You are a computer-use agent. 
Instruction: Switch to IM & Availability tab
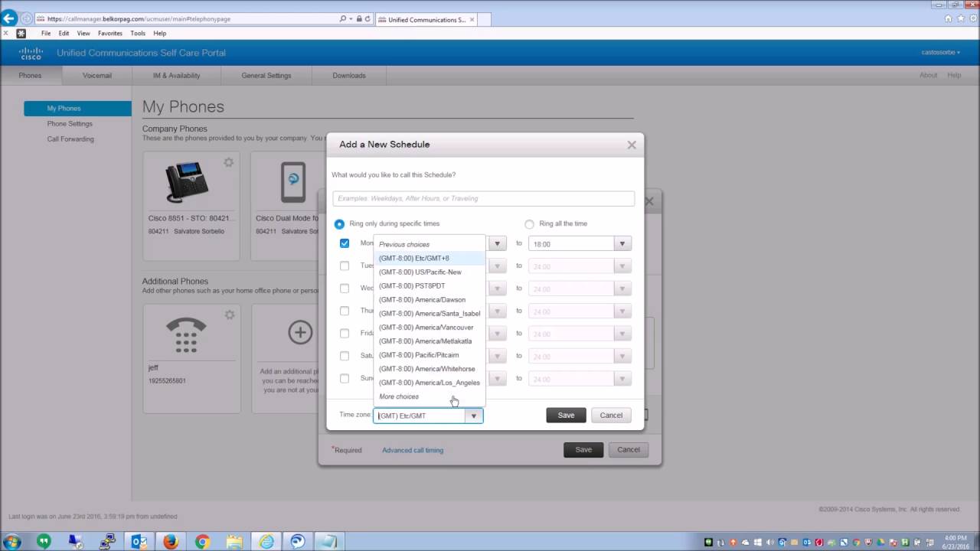click(176, 76)
